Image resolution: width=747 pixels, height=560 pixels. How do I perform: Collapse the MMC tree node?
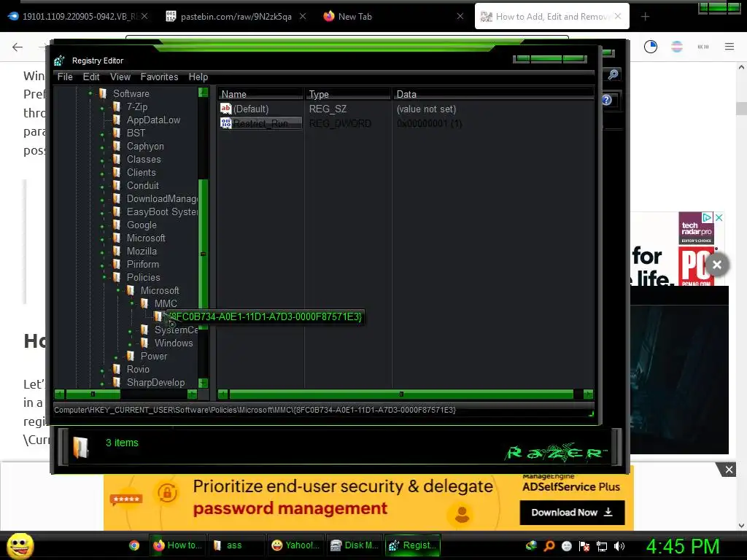tap(132, 303)
